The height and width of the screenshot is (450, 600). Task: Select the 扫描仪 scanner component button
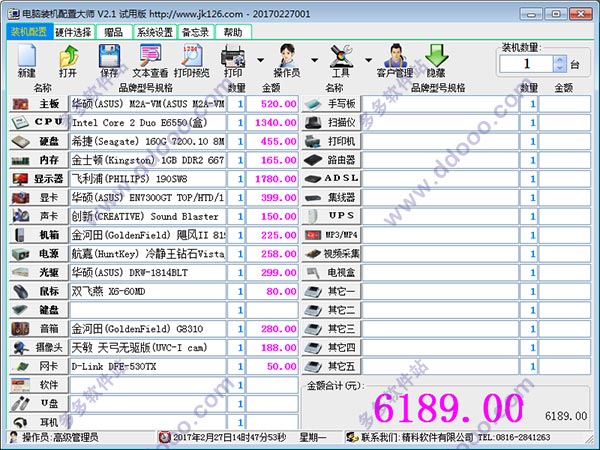point(331,122)
